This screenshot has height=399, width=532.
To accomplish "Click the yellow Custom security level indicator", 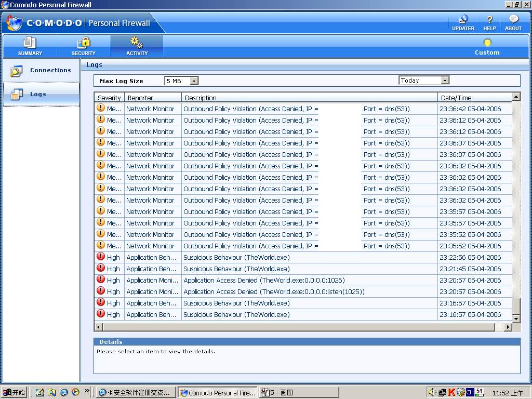I will [x=487, y=43].
